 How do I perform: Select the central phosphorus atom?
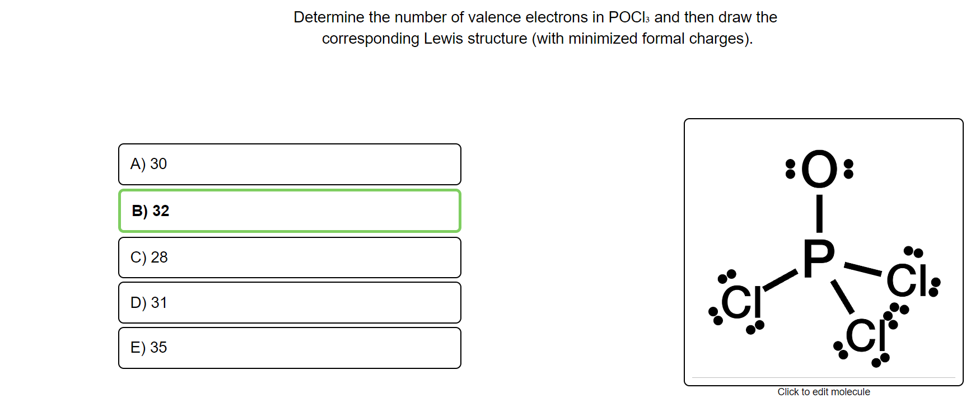pyautogui.click(x=819, y=258)
